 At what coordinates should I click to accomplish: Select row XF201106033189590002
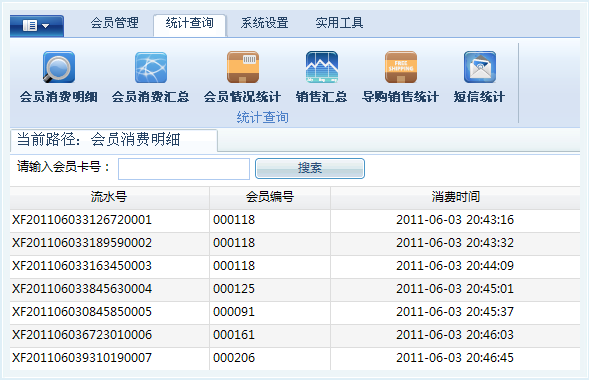295,243
